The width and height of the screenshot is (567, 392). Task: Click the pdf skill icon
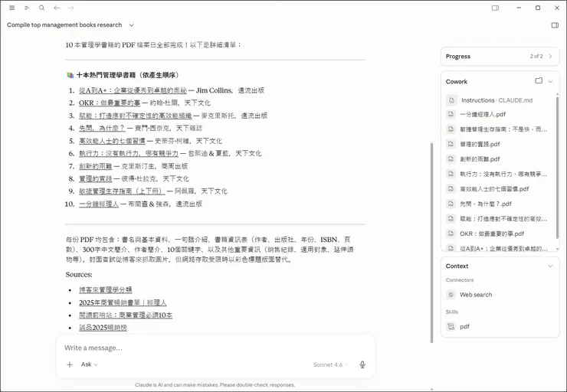(x=451, y=327)
